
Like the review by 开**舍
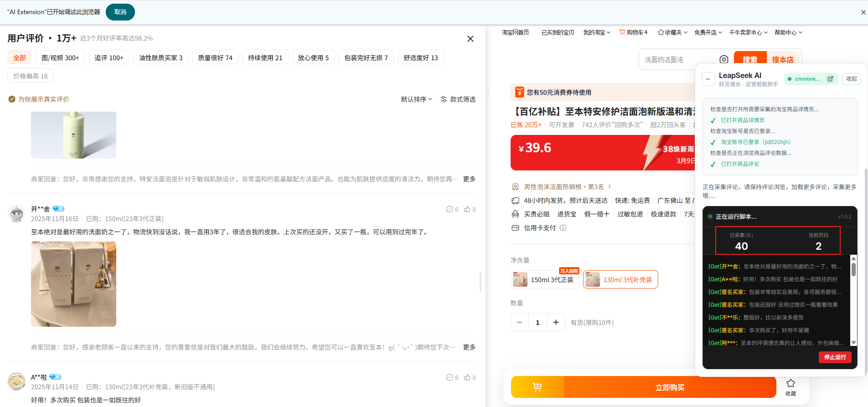[467, 209]
